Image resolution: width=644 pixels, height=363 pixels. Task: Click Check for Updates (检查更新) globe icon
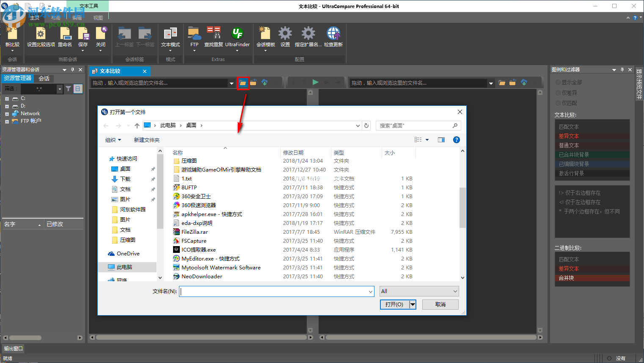333,34
